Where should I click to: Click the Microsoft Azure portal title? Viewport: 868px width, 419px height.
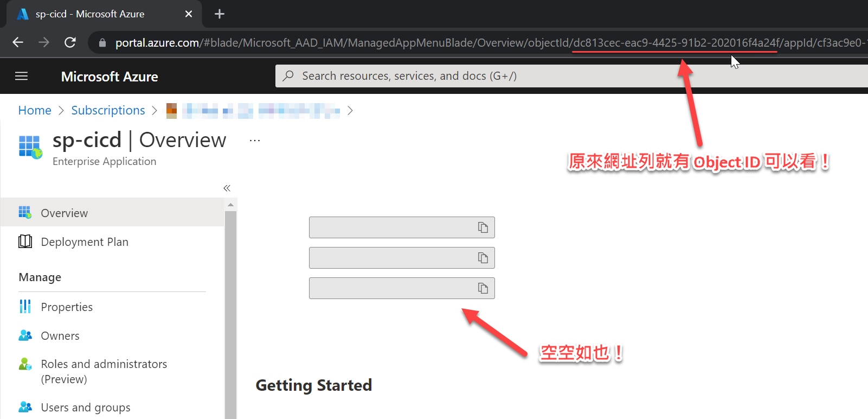110,77
